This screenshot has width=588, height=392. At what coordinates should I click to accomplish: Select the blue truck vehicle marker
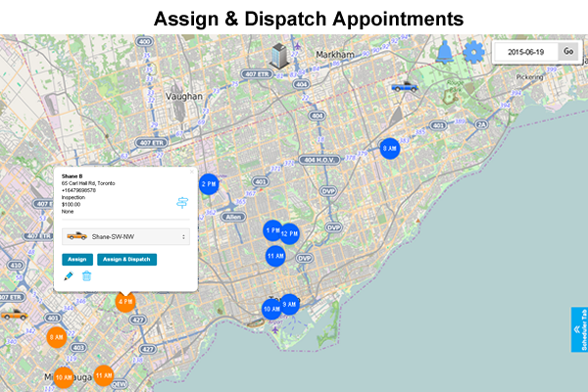(402, 86)
